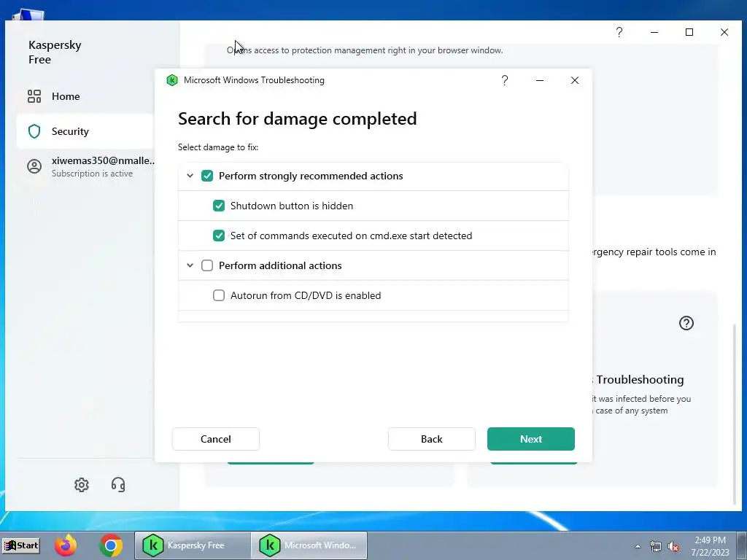Click Kaspersky Free title in sidebar

55,52
